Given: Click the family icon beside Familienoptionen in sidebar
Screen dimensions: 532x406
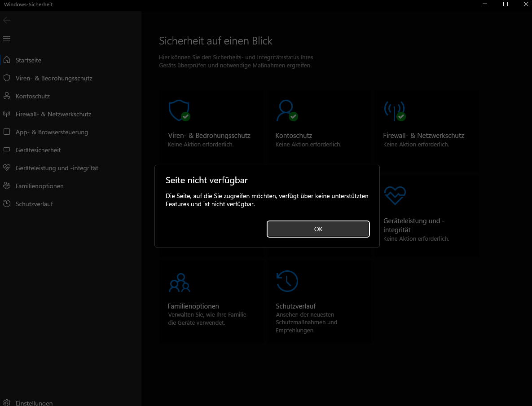Looking at the screenshot, I should [x=7, y=185].
